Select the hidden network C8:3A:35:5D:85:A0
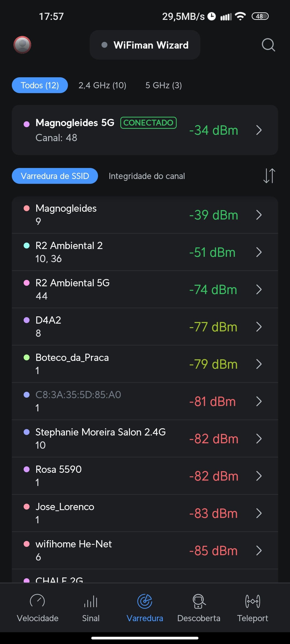Viewport: 290px width, 644px height. [x=78, y=401]
